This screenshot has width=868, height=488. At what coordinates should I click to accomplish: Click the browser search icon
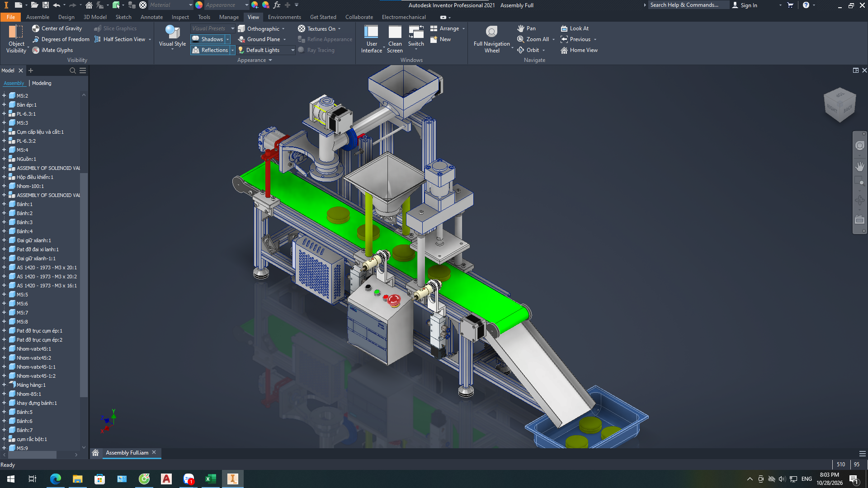(x=72, y=70)
